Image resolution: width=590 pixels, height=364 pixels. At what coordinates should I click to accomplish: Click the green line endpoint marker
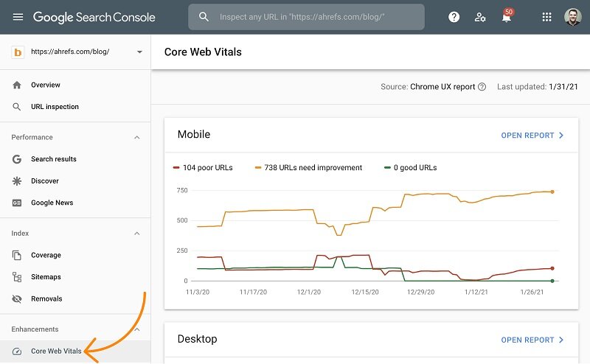(x=552, y=281)
